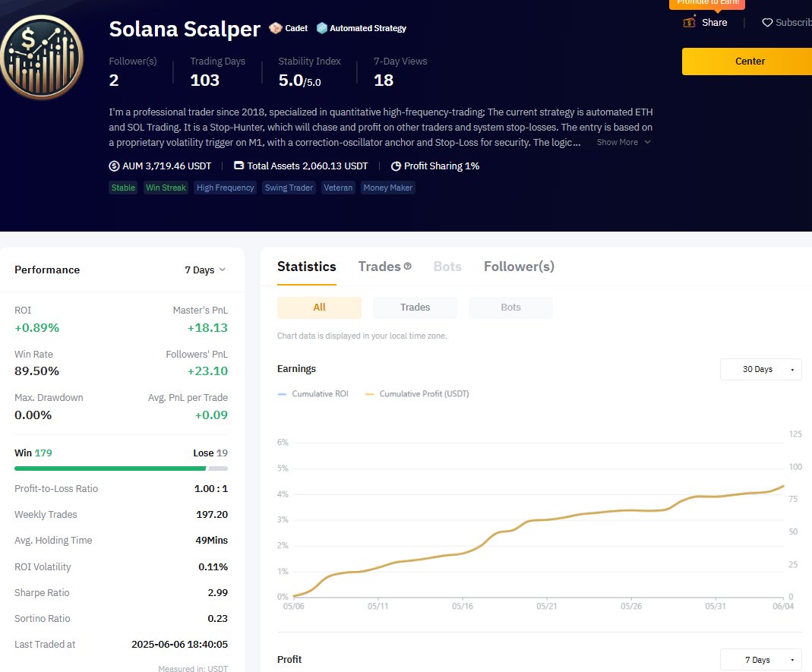This screenshot has height=672, width=812.
Task: Click the Total Assets wallet icon
Action: point(239,166)
